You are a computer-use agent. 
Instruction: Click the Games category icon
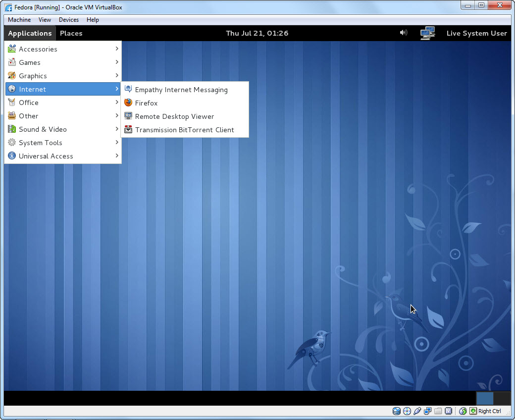point(12,62)
